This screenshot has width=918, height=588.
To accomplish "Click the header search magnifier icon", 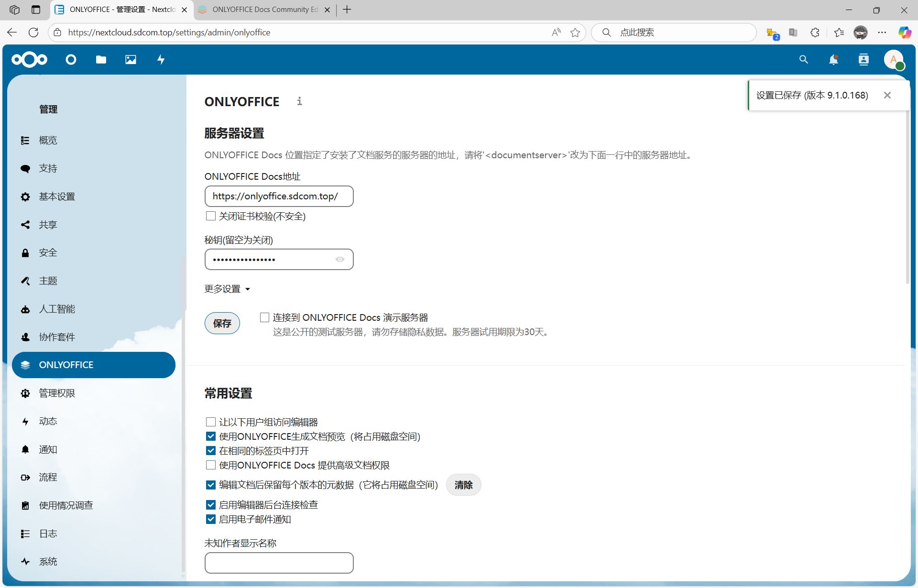I will tap(804, 60).
